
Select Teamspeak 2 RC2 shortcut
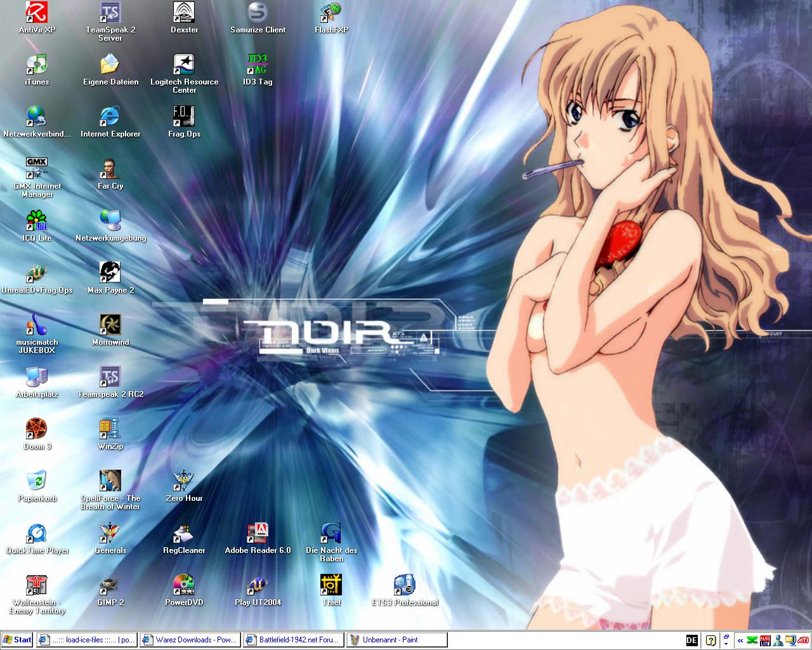coord(110,382)
